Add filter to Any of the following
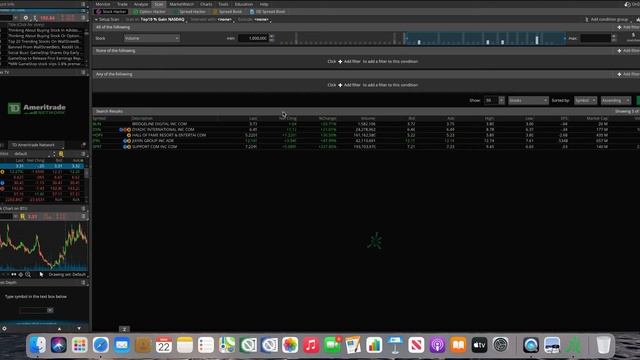The image size is (640, 360). pyautogui.click(x=628, y=74)
